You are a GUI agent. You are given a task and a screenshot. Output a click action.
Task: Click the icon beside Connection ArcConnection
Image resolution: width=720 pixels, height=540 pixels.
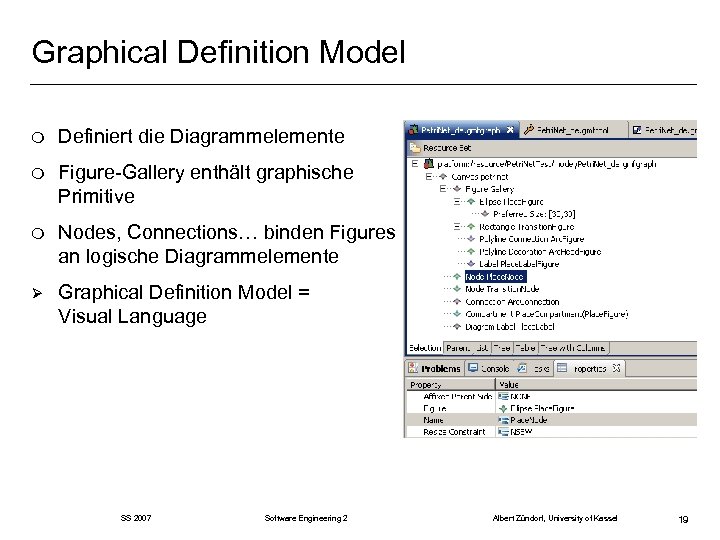457,302
